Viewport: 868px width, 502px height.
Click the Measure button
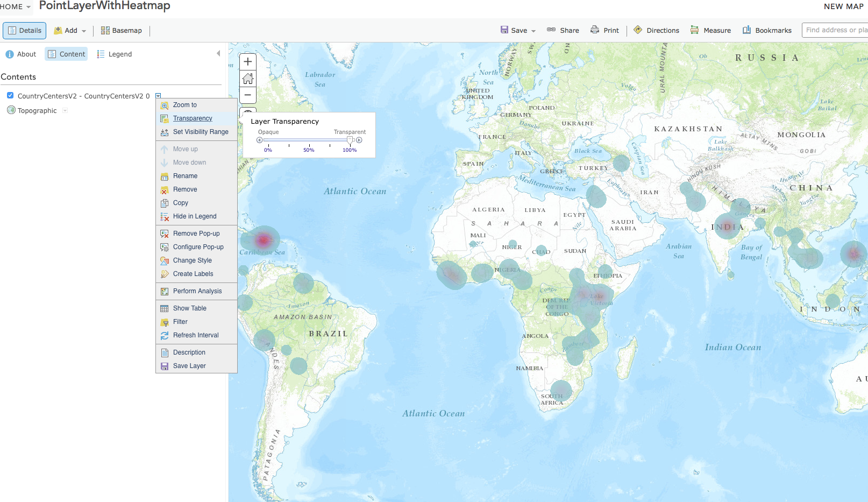[x=711, y=30]
